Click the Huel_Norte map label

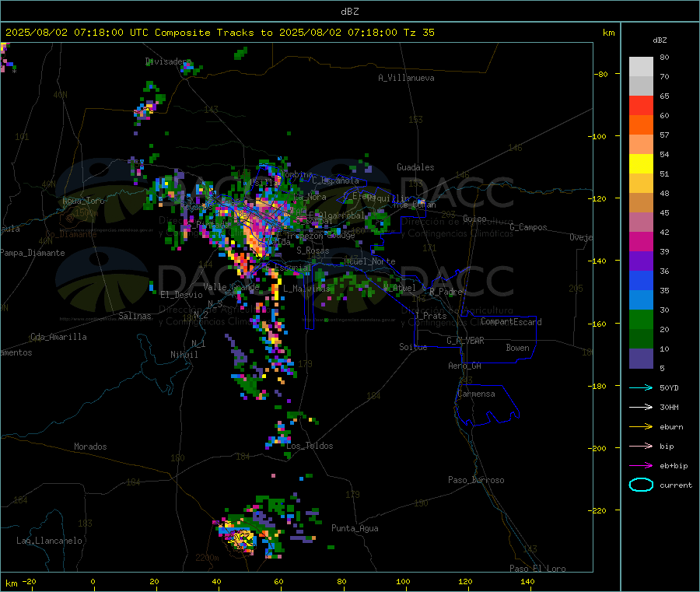click(x=370, y=261)
